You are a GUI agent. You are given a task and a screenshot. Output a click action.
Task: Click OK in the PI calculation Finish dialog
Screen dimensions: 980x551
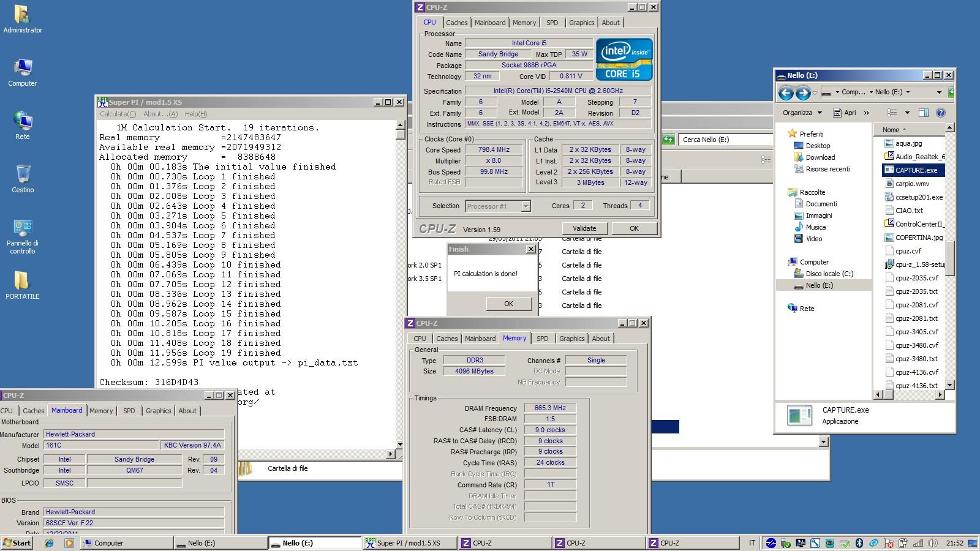click(508, 304)
